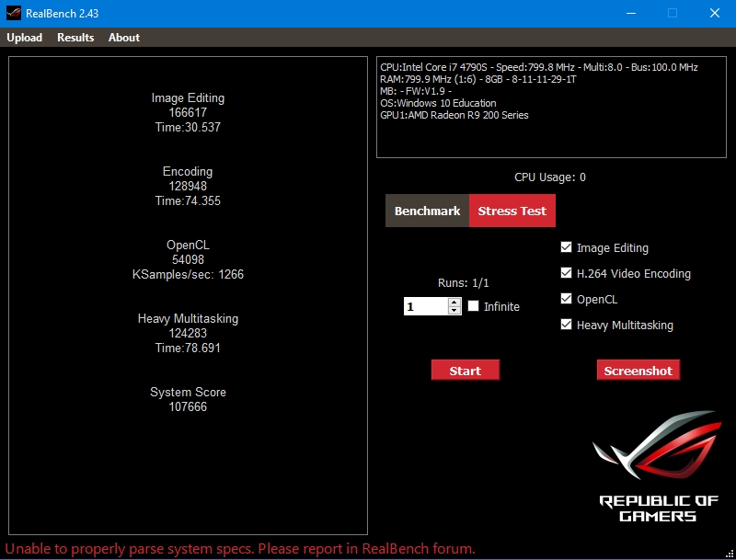Close the RealBench 2.43 window
736x560 pixels.
click(714, 13)
